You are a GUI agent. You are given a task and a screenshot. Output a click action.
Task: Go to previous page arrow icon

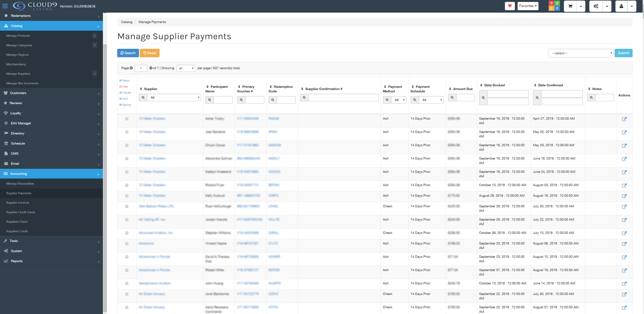tap(131, 68)
